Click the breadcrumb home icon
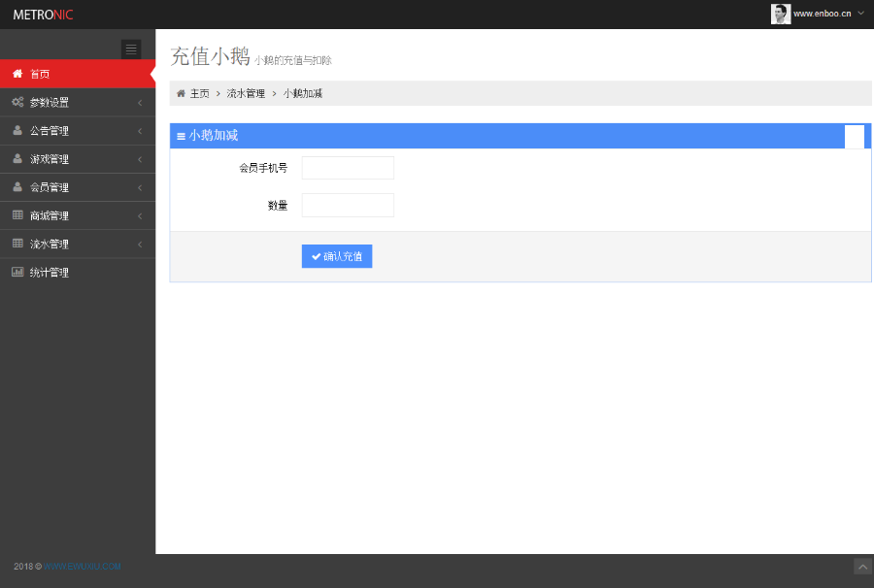The image size is (874, 588). click(x=181, y=93)
